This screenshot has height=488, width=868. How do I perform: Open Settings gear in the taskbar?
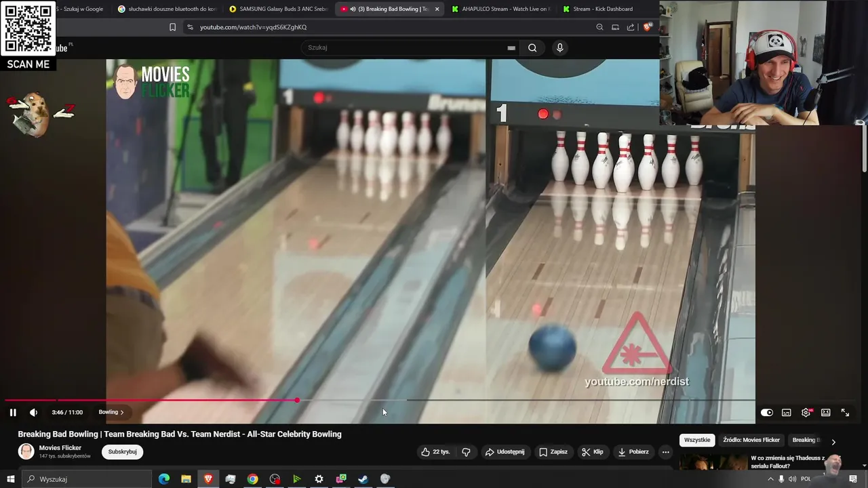(x=319, y=479)
